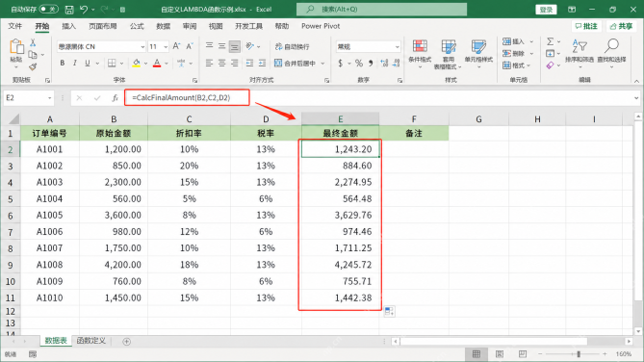644x362 pixels.
Task: Toggle Bold formatting
Action: 63,64
